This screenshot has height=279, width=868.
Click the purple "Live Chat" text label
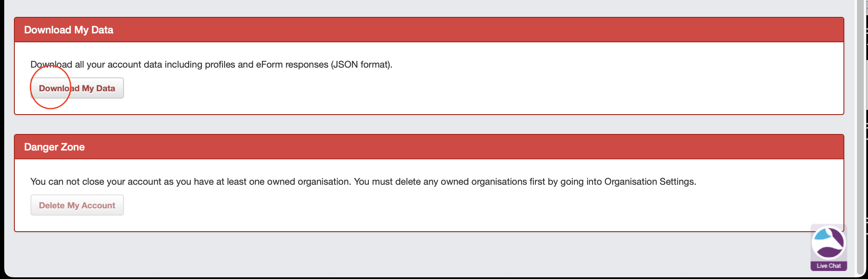coord(829,266)
